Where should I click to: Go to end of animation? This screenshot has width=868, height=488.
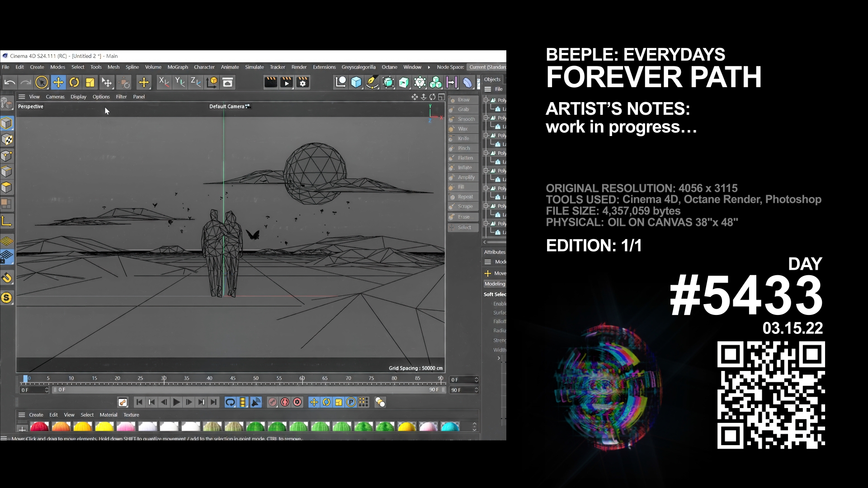213,402
